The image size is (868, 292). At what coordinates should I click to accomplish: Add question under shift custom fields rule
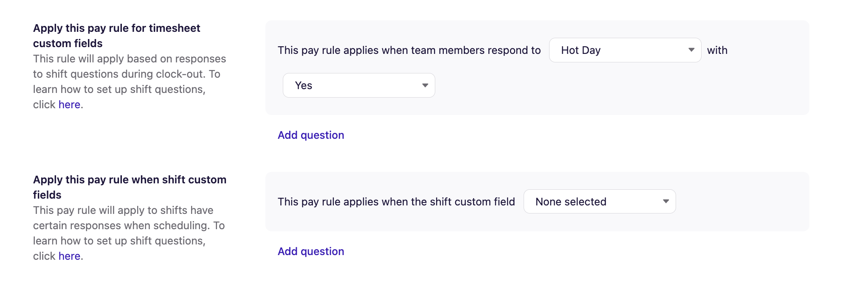[x=311, y=251]
